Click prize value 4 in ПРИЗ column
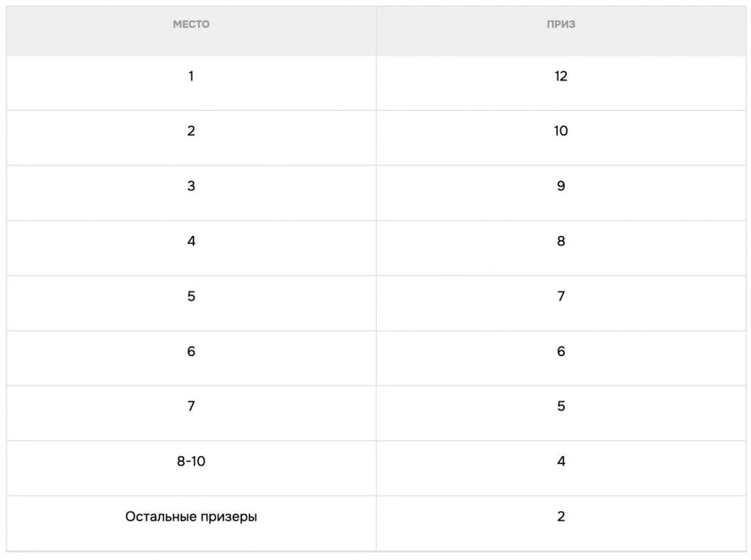 tap(561, 462)
